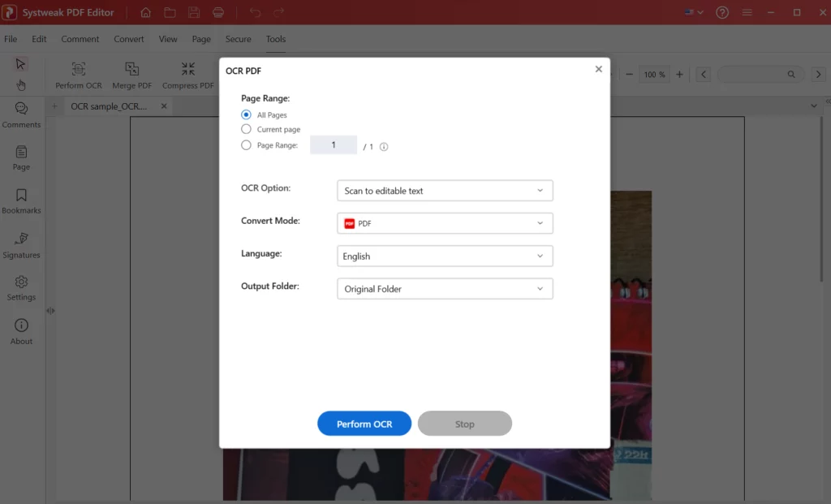The height and width of the screenshot is (504, 831).
Task: Open the Edit menu
Action: tap(39, 39)
